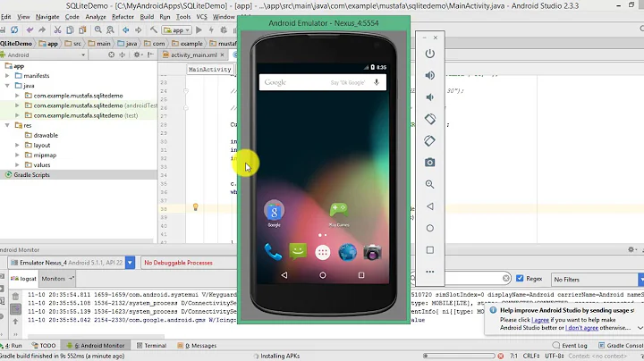This screenshot has height=361, width=644.
Task: Open the Build menu
Action: 147,17
